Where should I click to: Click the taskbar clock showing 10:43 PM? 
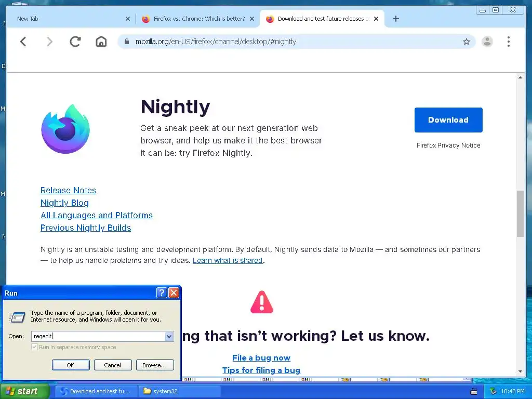tap(513, 391)
